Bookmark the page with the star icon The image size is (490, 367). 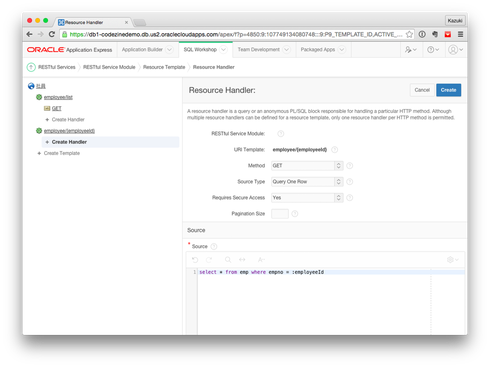[409, 34]
